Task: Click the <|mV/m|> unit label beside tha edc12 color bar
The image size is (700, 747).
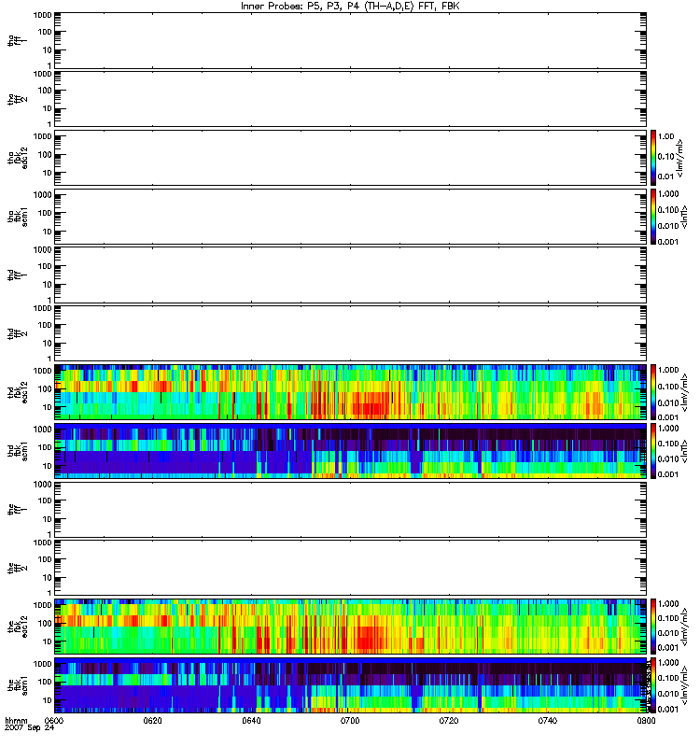Action: (681, 158)
